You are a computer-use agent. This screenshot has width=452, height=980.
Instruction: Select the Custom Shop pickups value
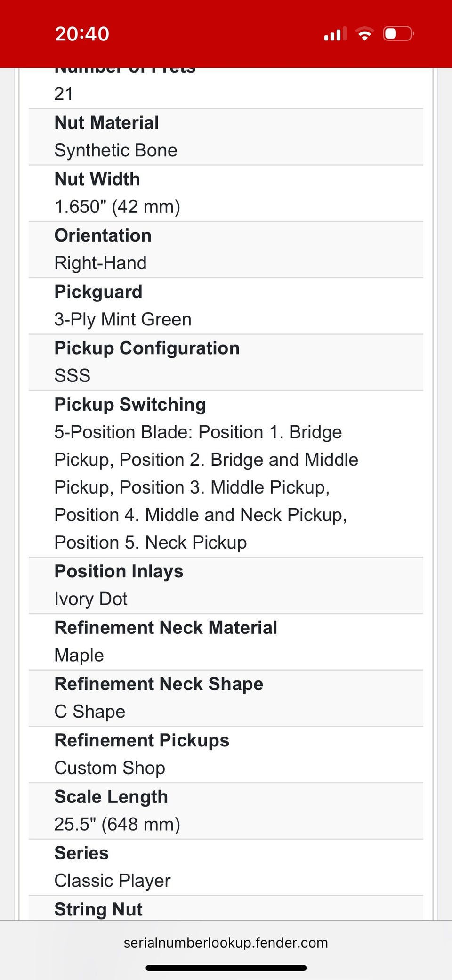(x=110, y=768)
